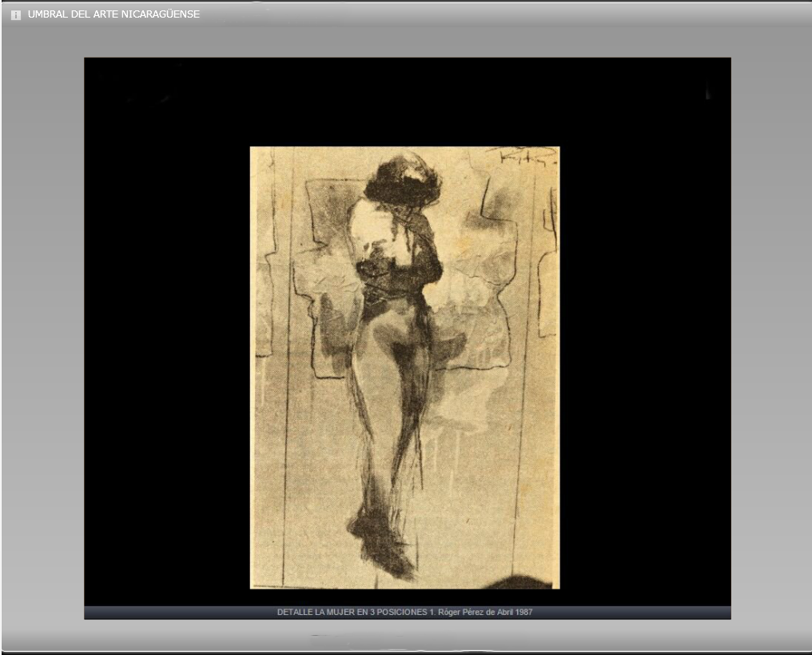Click the UMBRAL DEL ARTE NICARAGÜENSE title
Image resolution: width=812 pixels, height=655 pixels.
point(113,14)
